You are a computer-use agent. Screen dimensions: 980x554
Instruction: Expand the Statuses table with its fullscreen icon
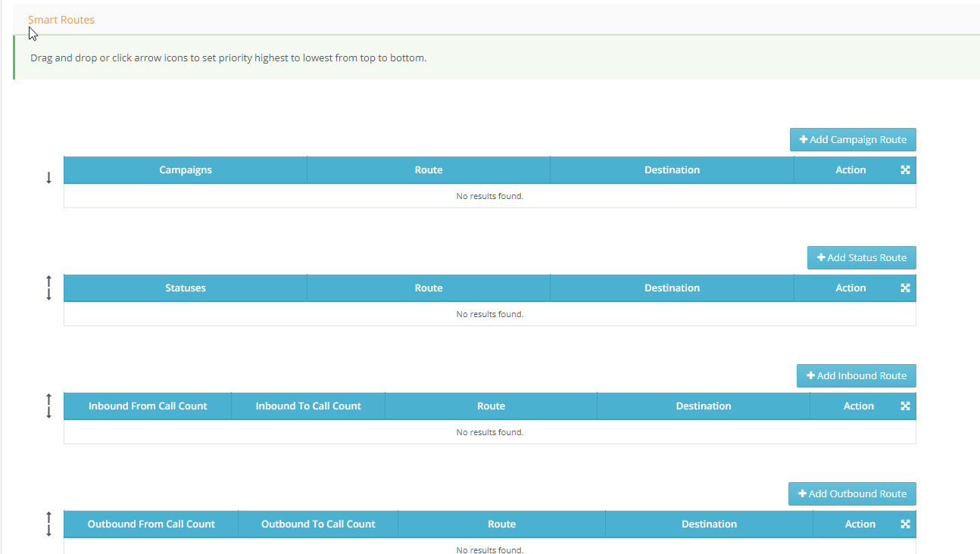905,288
